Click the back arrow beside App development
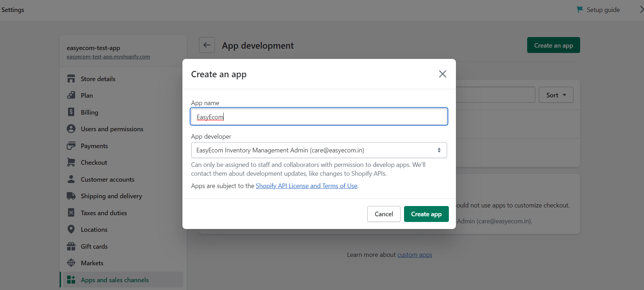The width and height of the screenshot is (644, 290). 207,45
